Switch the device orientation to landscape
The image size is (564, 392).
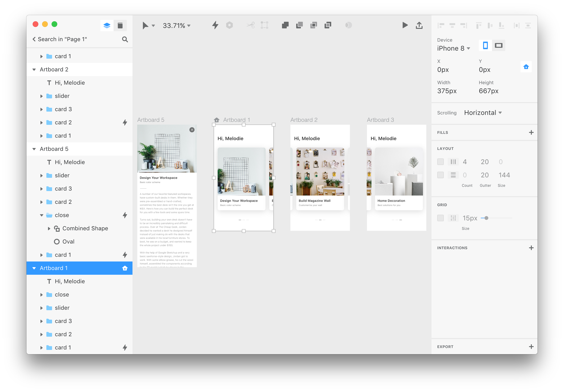pos(499,45)
